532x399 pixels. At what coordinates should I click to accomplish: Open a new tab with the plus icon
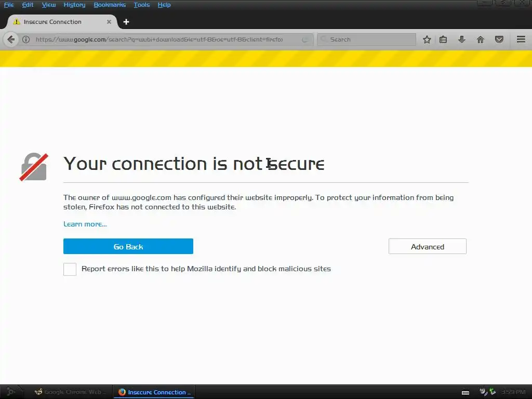click(x=126, y=22)
